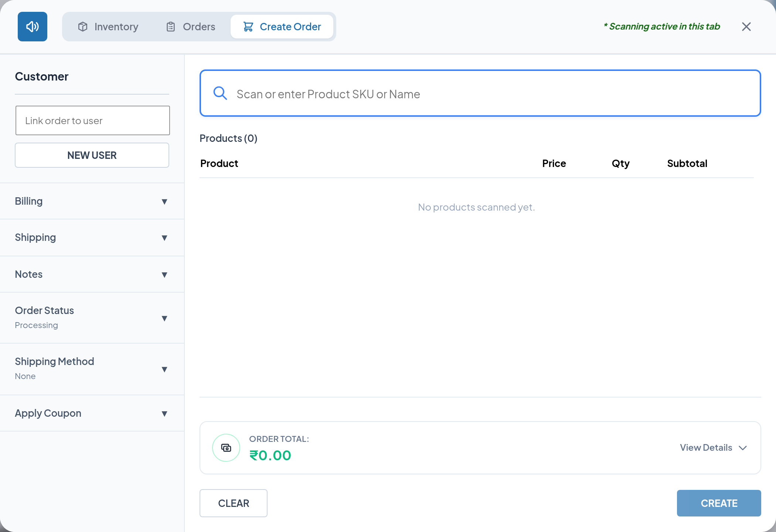Click the ₹0.00 order total value
This screenshot has height=532, width=776.
270,455
